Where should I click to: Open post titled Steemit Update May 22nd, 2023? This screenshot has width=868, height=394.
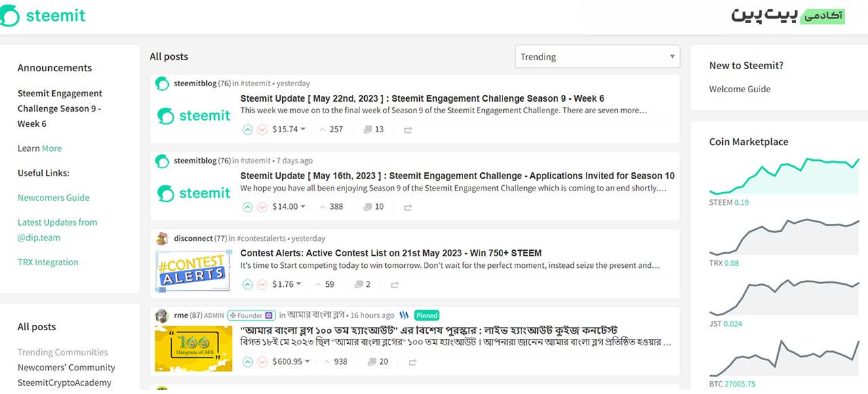[422, 99]
